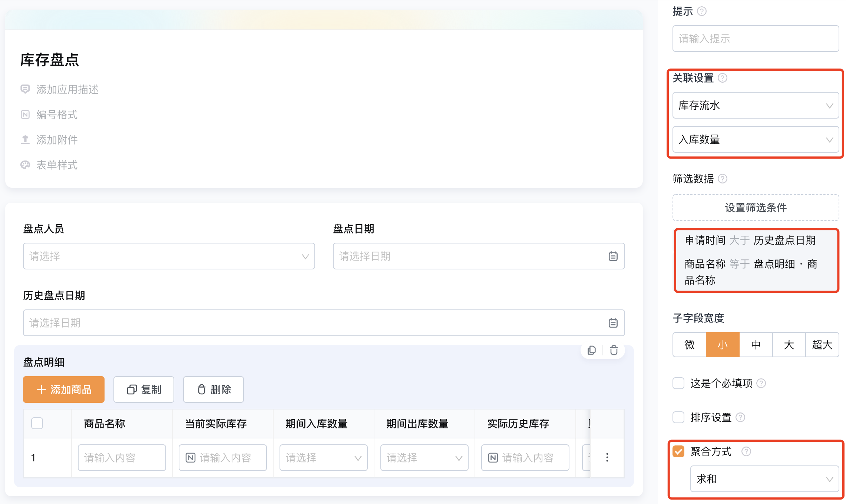846x504 pixels.
Task: Click the copy icon above 盘点明细 table
Action: tap(592, 350)
